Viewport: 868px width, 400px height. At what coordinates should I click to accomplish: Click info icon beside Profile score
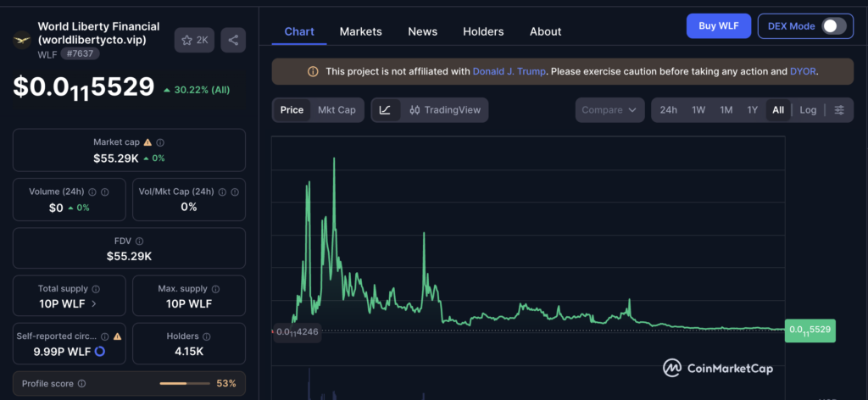(x=81, y=384)
